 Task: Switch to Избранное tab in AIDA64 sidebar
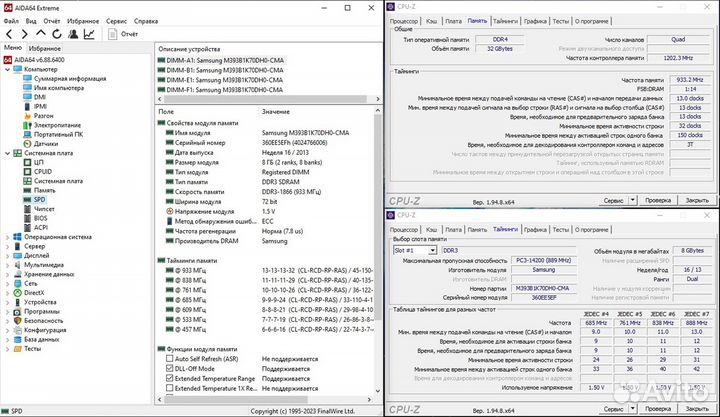tap(45, 48)
